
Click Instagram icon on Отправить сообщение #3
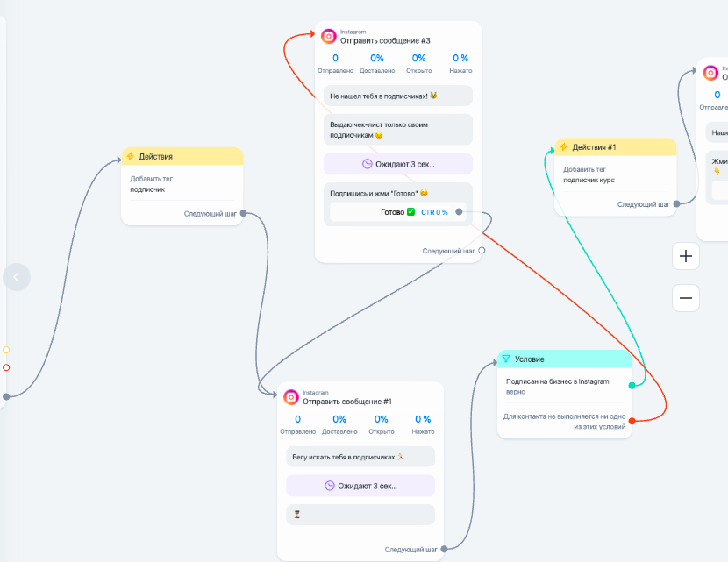point(328,36)
